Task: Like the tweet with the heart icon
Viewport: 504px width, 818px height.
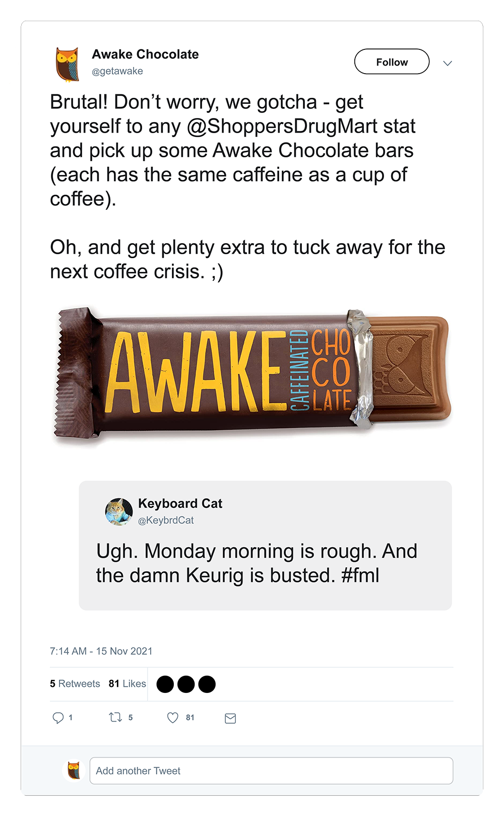Action: coord(173,718)
